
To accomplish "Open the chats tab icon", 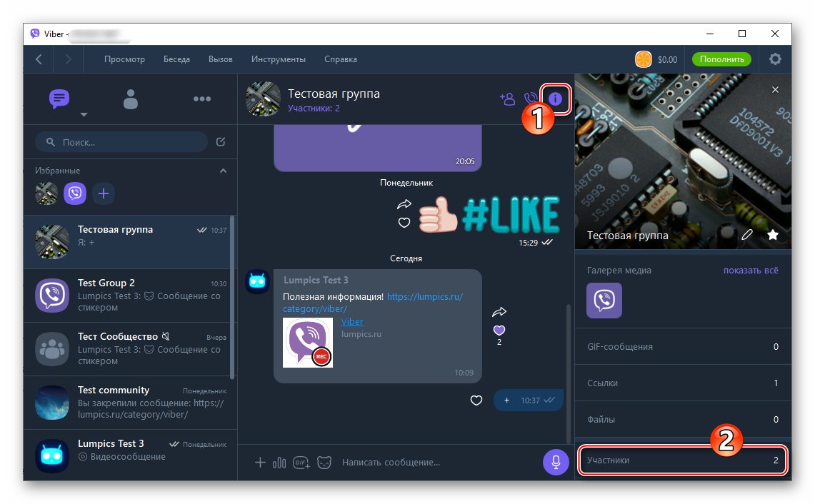I will coord(59,99).
